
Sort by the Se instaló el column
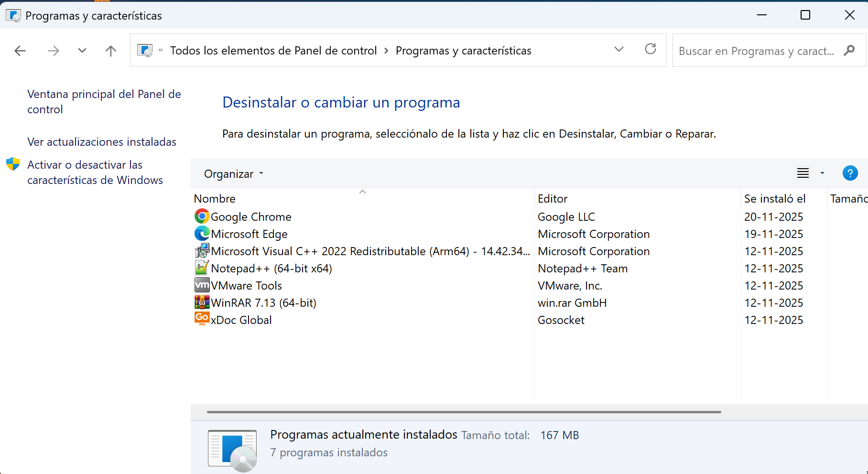point(784,198)
